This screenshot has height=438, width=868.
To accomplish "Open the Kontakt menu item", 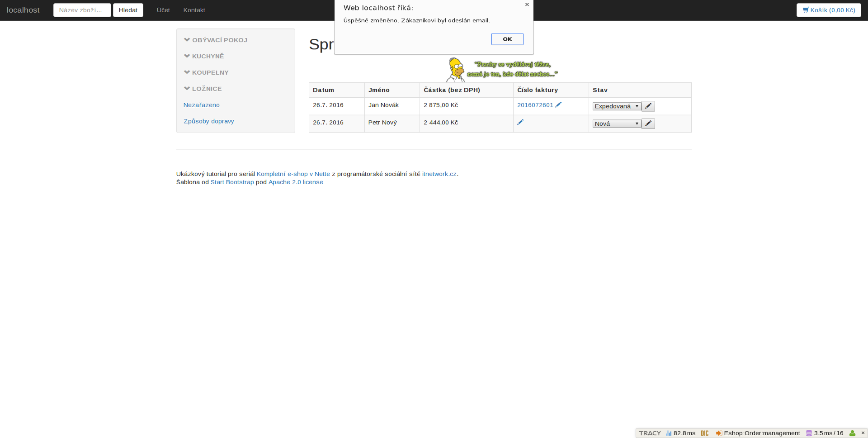I will [x=194, y=10].
